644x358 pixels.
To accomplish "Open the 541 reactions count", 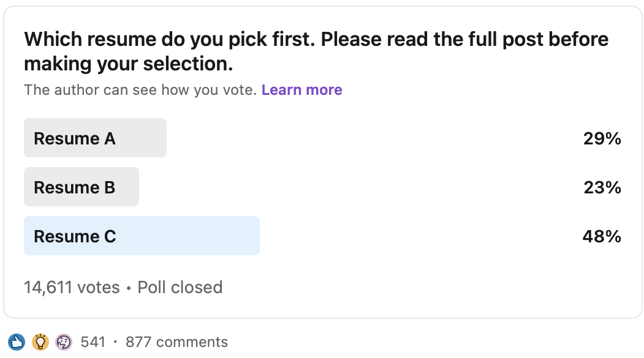I will [x=93, y=342].
